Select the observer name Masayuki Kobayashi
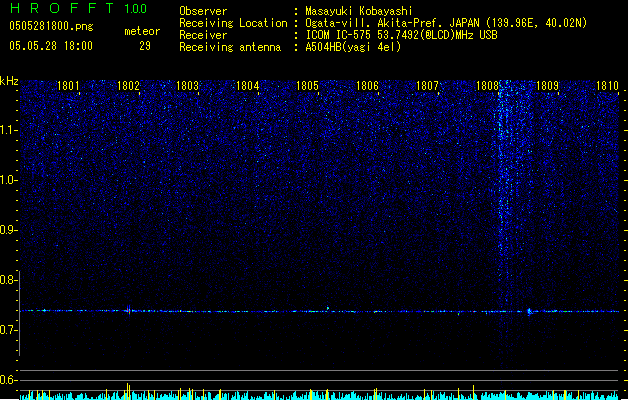This screenshot has width=629, height=400. [x=359, y=11]
